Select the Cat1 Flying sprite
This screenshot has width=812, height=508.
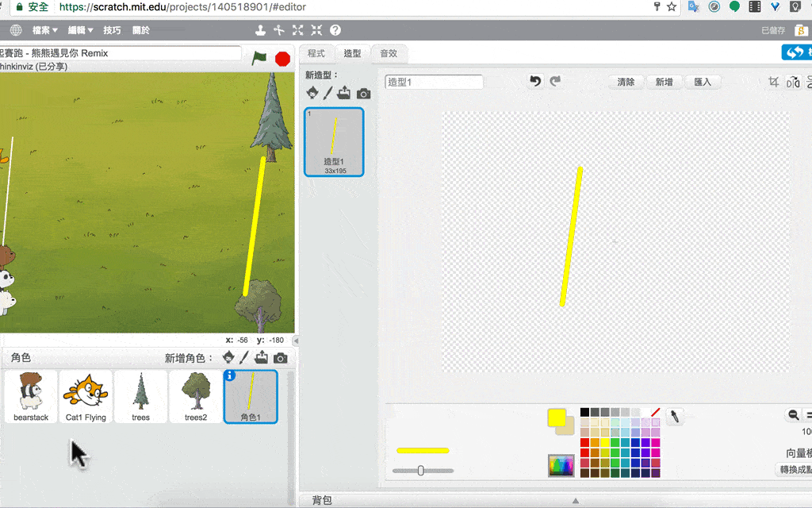[x=86, y=397]
